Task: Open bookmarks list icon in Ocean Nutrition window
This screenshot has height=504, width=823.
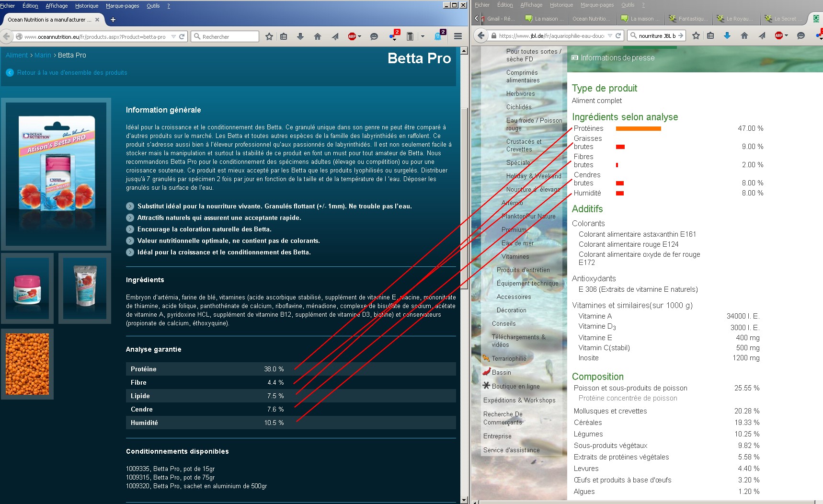Action: (x=284, y=36)
